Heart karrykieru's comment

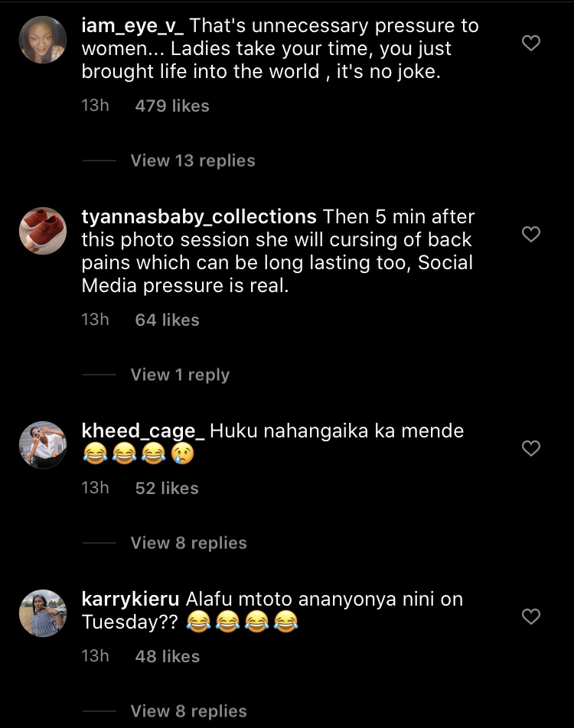(x=530, y=616)
